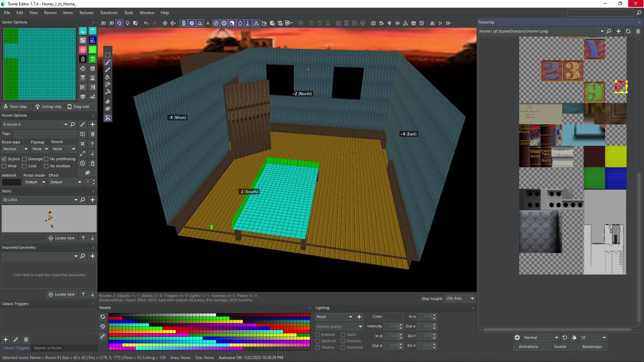Viewport: 644px width, 362px height.
Task: Open the Effect dropdown
Action: click(x=65, y=182)
